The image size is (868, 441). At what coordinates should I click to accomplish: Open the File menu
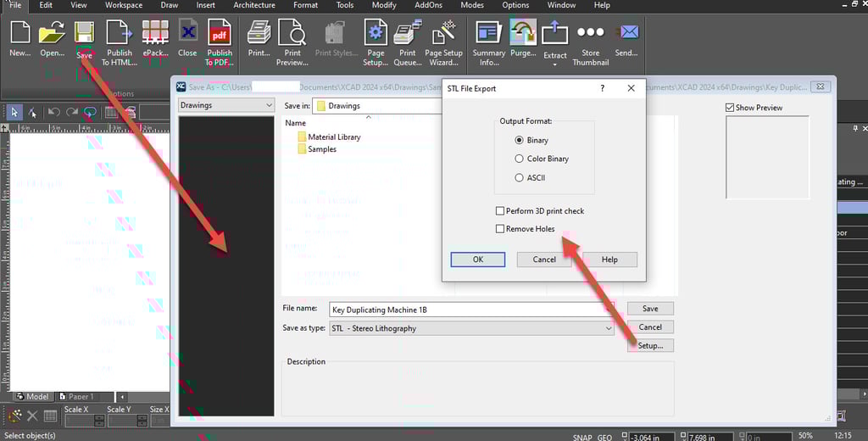tap(15, 5)
